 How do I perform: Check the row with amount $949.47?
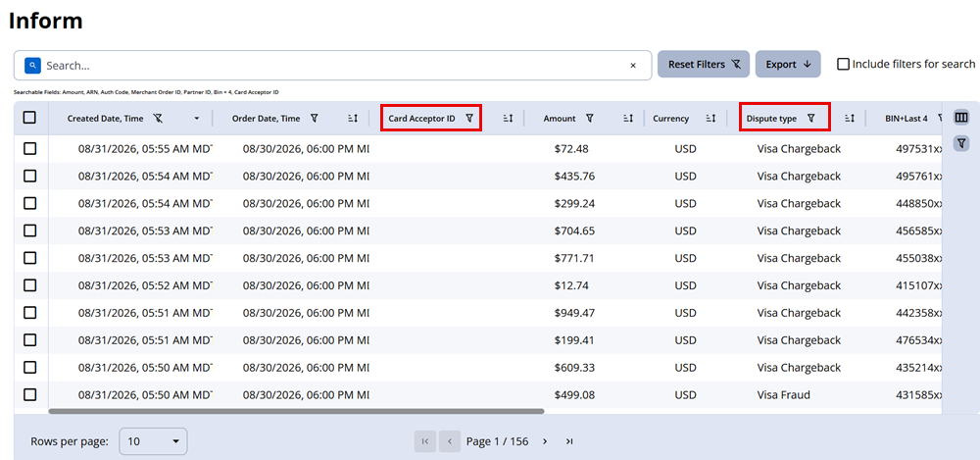click(x=29, y=312)
